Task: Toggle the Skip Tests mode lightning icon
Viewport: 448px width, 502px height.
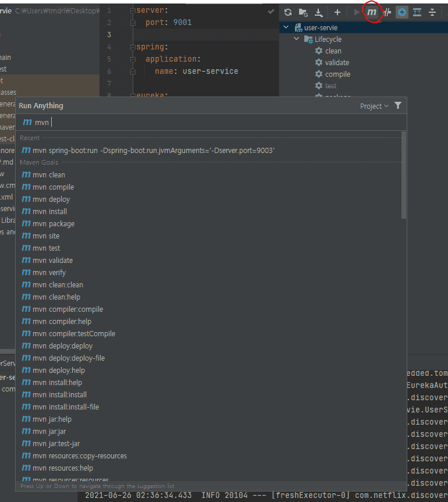Action: [402, 12]
